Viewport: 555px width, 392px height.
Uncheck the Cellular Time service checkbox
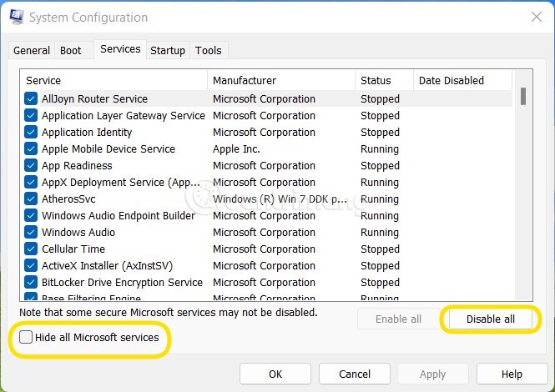coord(31,249)
